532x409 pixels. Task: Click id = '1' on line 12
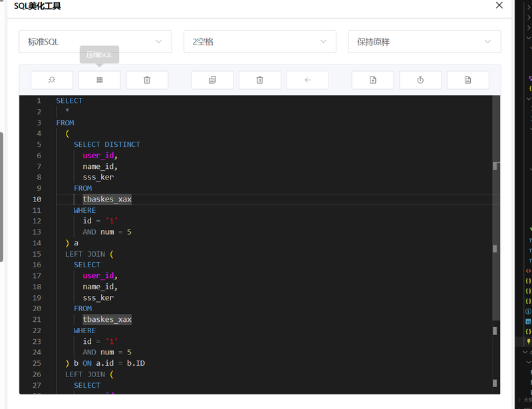[x=100, y=221]
